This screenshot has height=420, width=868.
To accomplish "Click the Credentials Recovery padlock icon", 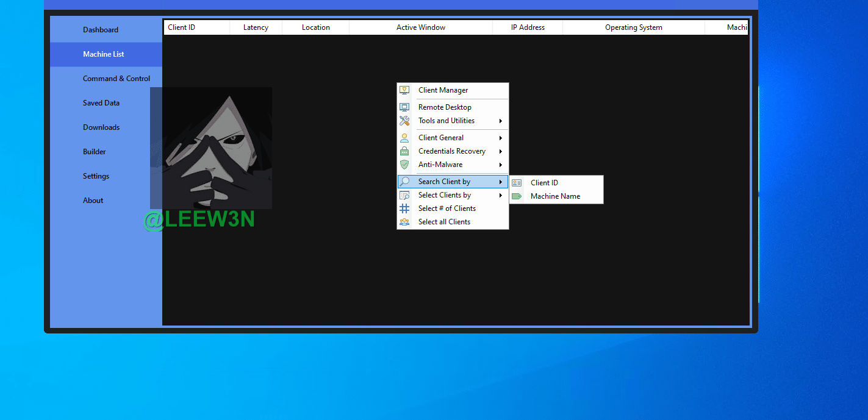I will click(404, 151).
